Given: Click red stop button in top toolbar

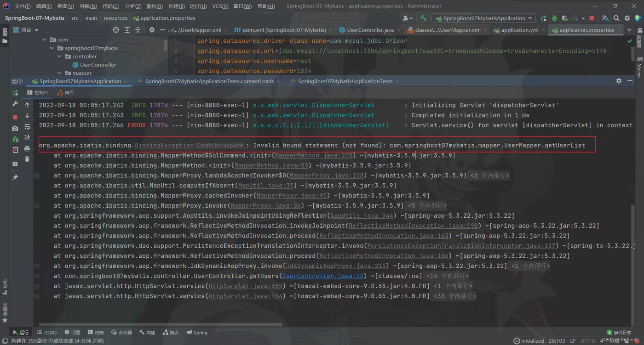Looking at the screenshot, I should click(592, 18).
